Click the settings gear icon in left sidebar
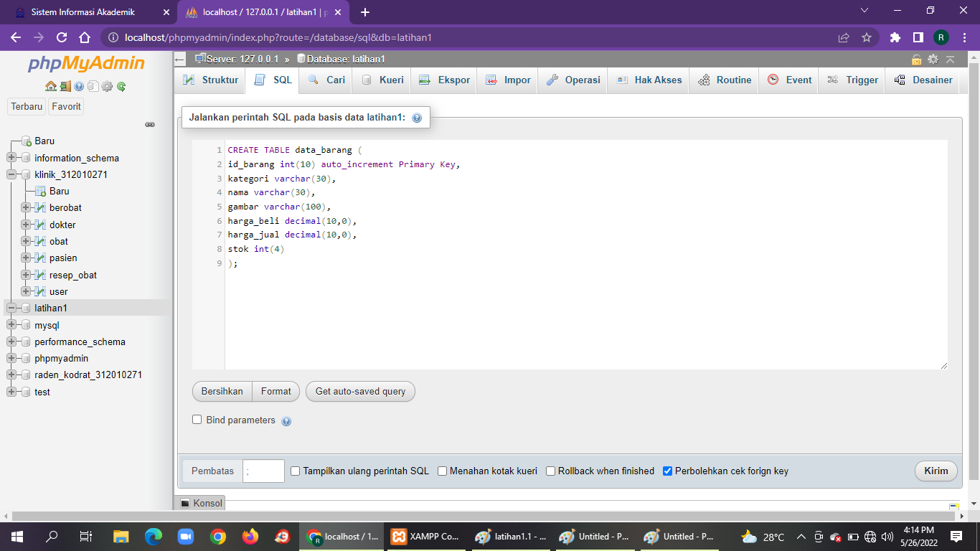Viewport: 980px width, 551px height. [x=106, y=86]
